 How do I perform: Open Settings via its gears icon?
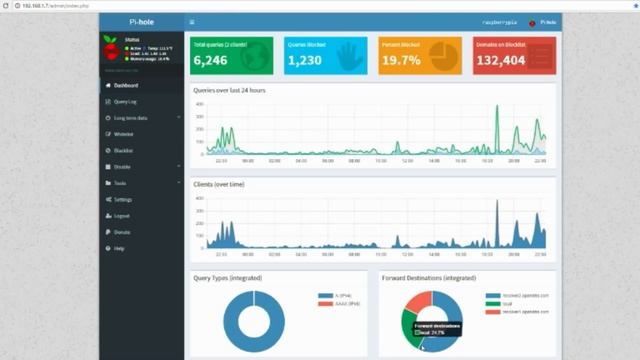[108, 200]
